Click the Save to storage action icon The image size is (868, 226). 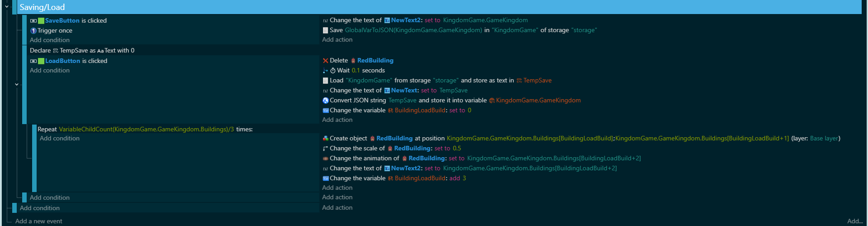point(325,30)
